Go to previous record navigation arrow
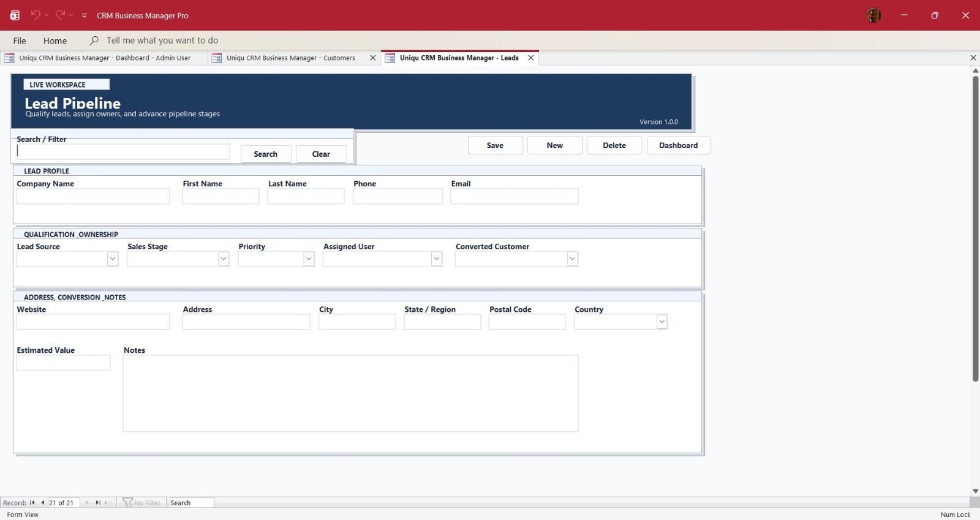The width and height of the screenshot is (980, 520). click(x=42, y=503)
